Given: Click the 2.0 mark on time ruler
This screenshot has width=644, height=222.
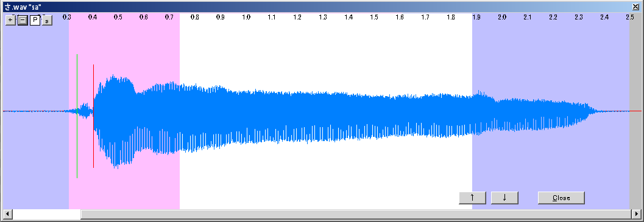Looking at the screenshot, I should [x=502, y=17].
